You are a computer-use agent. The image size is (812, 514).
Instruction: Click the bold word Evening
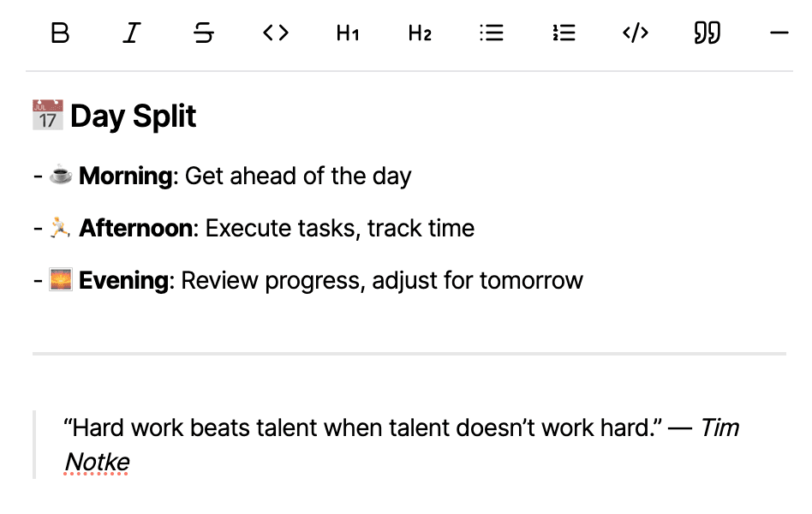[x=123, y=280]
